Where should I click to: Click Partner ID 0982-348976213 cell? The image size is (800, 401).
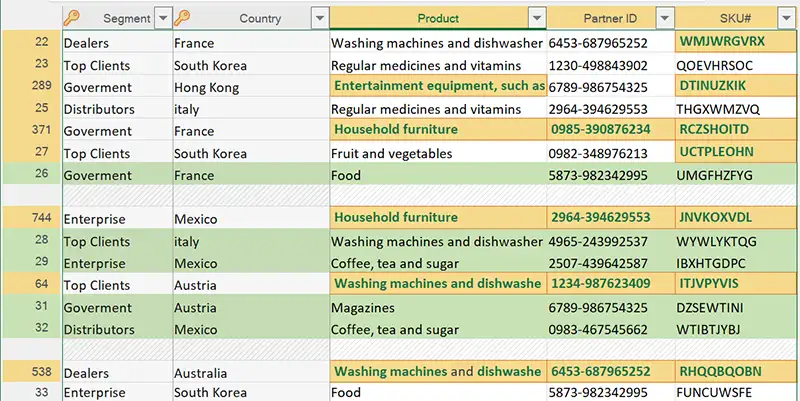(611, 153)
